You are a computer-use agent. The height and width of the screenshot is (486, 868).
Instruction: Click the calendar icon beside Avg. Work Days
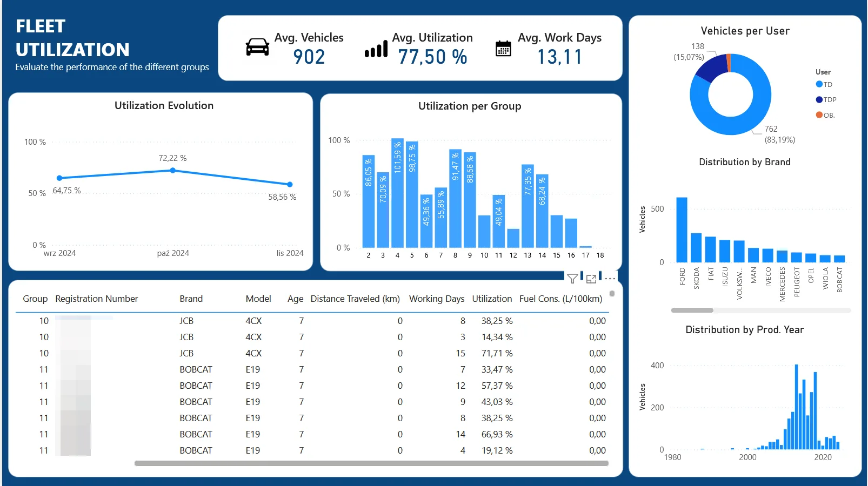tap(503, 49)
